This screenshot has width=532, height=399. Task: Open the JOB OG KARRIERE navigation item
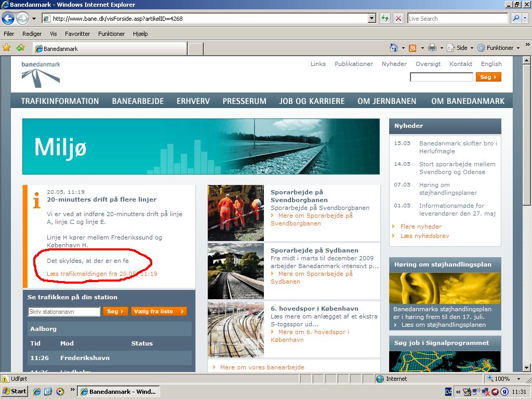point(312,101)
